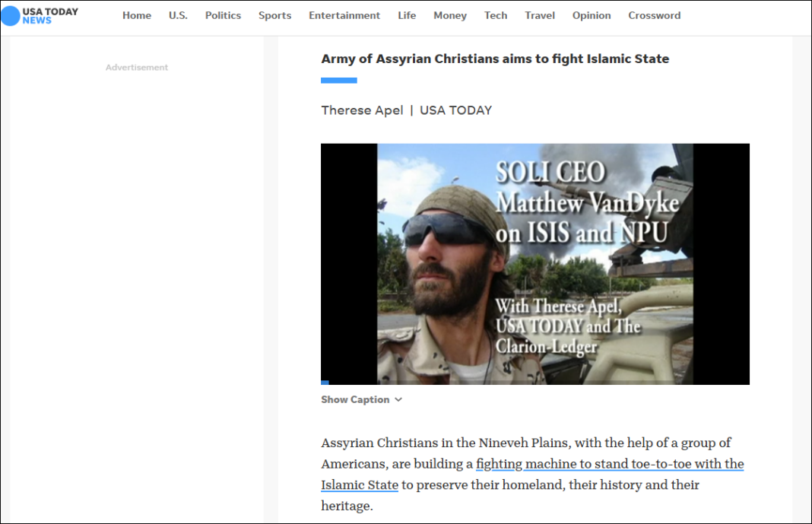
Task: Select the Travel nav item
Action: click(540, 16)
